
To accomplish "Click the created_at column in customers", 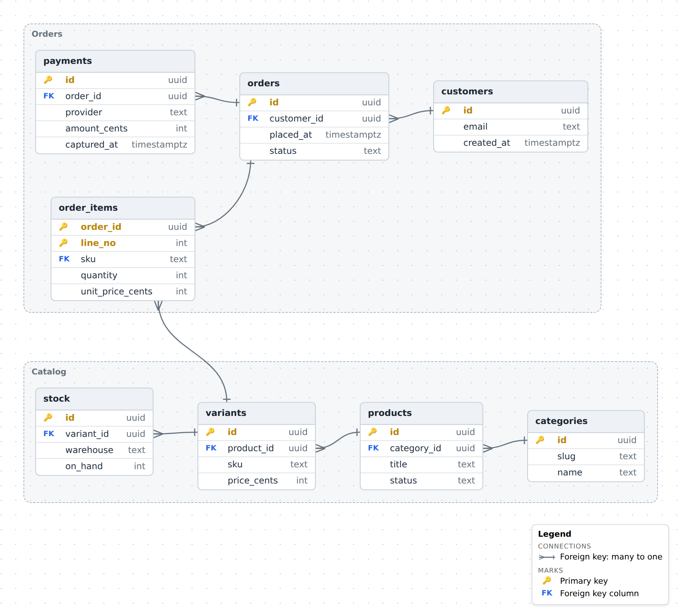I will tap(511, 143).
